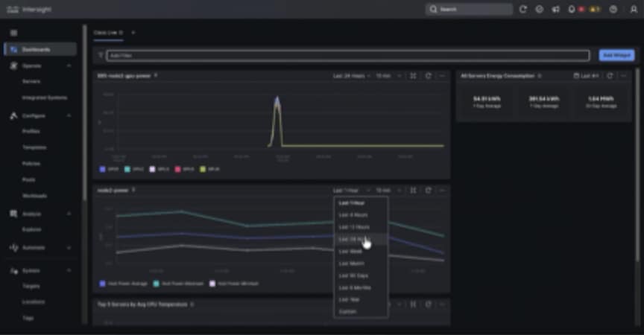This screenshot has height=335, width=644.
Task: Open Pools under Configure
Action: coord(29,179)
